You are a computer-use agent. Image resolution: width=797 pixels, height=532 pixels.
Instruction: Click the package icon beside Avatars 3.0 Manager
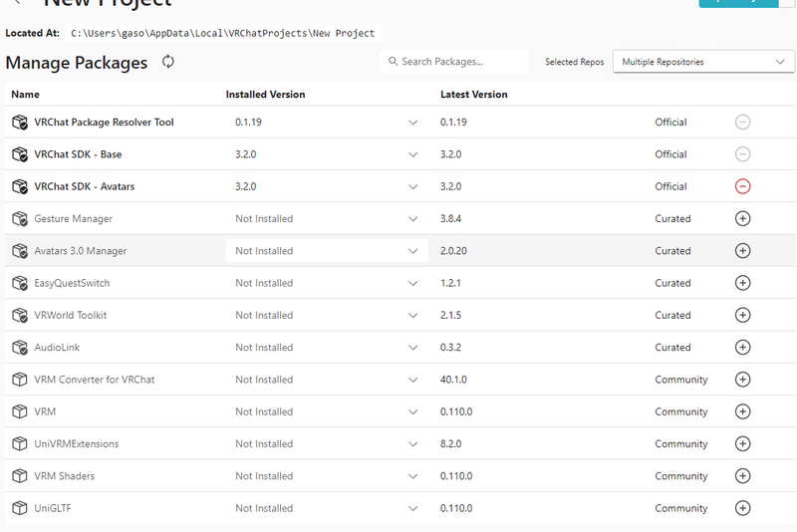[x=20, y=250]
